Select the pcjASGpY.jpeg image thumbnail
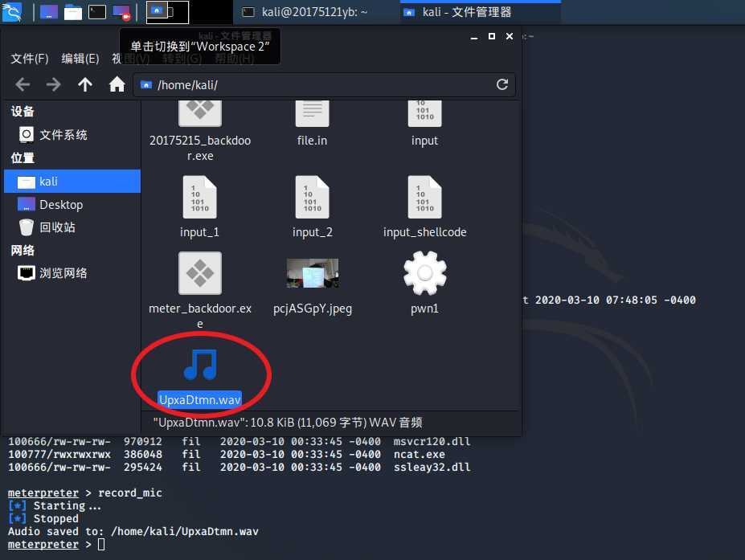 (313, 273)
